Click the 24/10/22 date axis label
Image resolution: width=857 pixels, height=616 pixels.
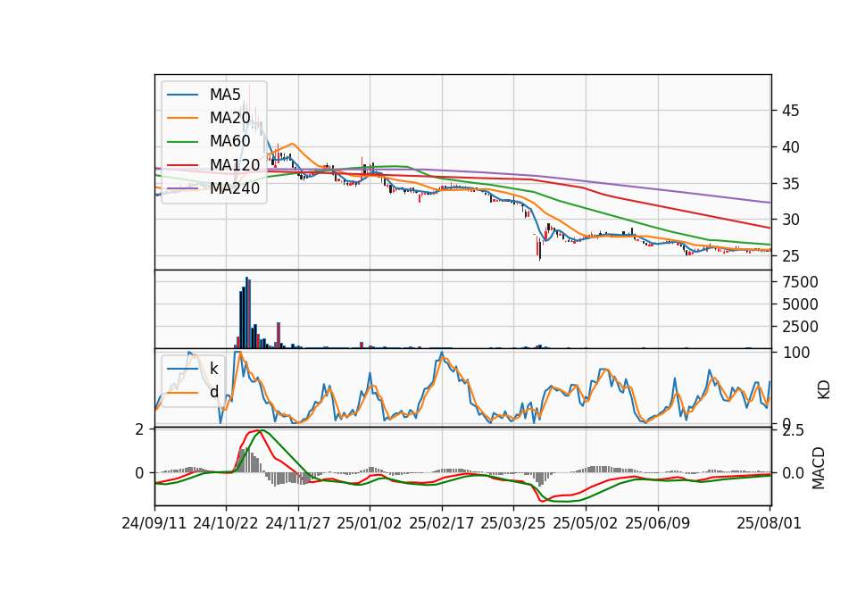(x=226, y=523)
